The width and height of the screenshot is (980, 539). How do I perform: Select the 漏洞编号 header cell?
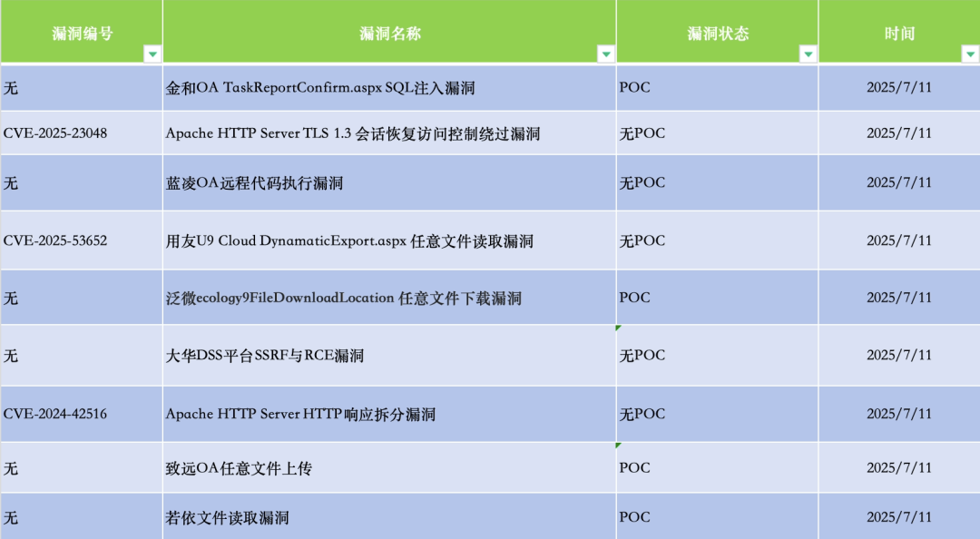pos(82,32)
